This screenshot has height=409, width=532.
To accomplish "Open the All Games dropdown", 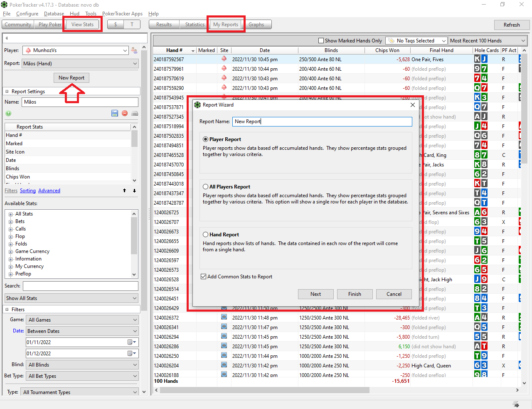I will click(x=82, y=320).
